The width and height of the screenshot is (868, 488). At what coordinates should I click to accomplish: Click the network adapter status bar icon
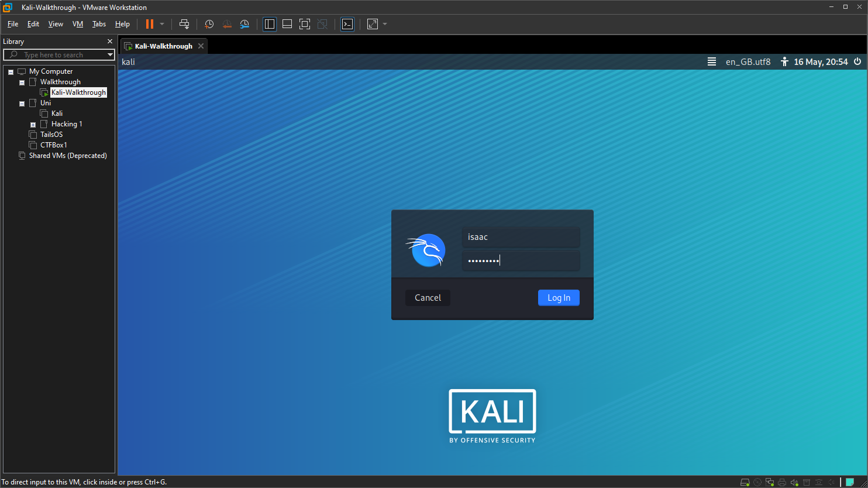tap(770, 482)
